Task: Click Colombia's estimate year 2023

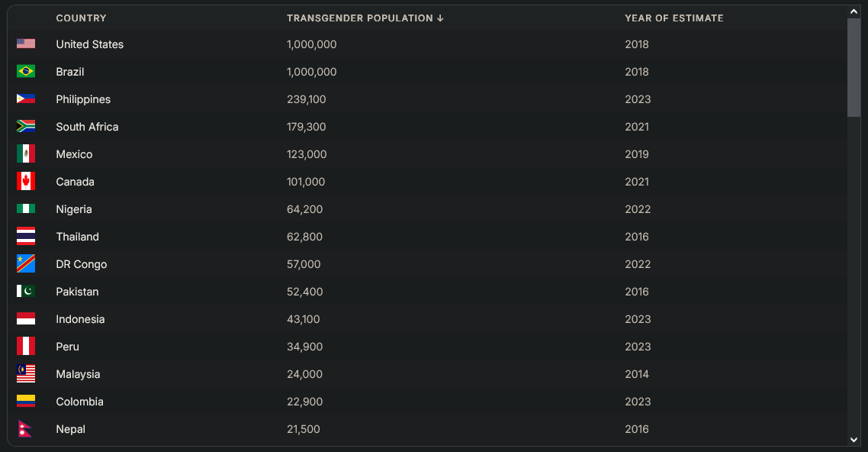Action: click(x=638, y=402)
